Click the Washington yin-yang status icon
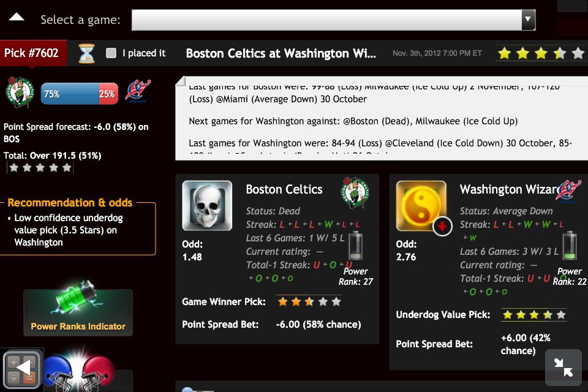Viewport: 588px width, 392px height. click(x=421, y=206)
